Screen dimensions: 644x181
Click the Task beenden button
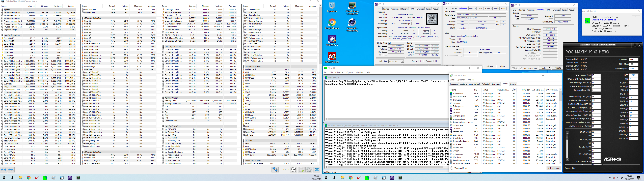coord(553,168)
